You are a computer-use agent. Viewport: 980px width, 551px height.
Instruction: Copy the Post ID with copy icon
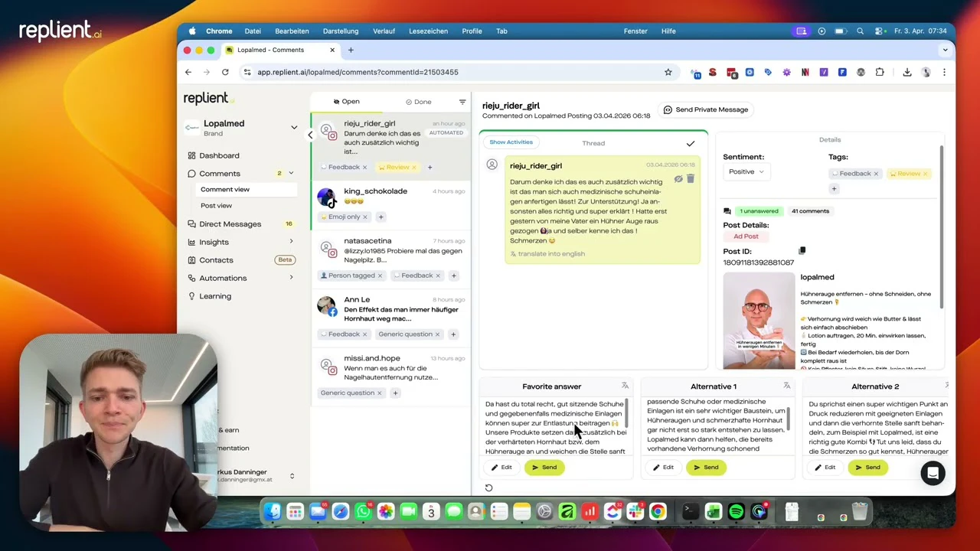coord(802,250)
